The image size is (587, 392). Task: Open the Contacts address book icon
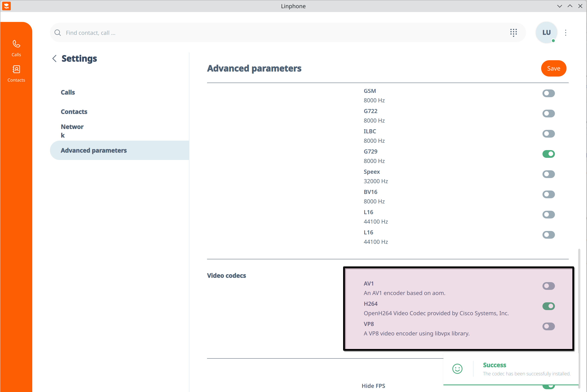[x=16, y=69]
